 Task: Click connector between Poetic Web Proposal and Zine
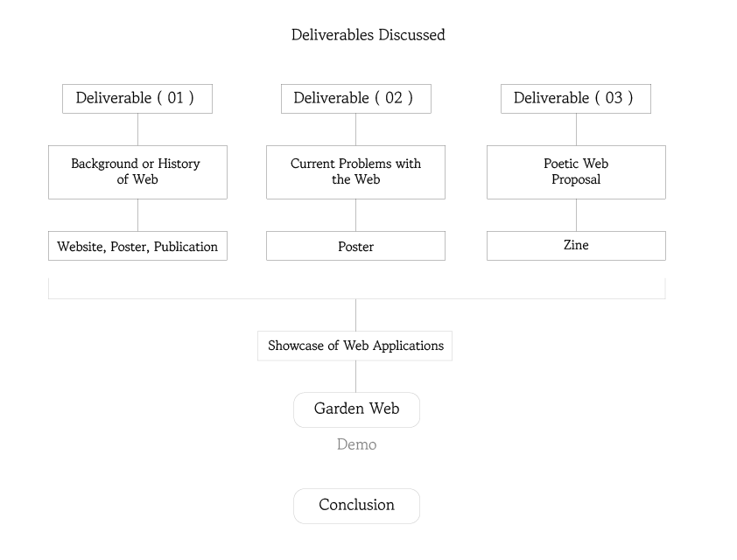576,215
